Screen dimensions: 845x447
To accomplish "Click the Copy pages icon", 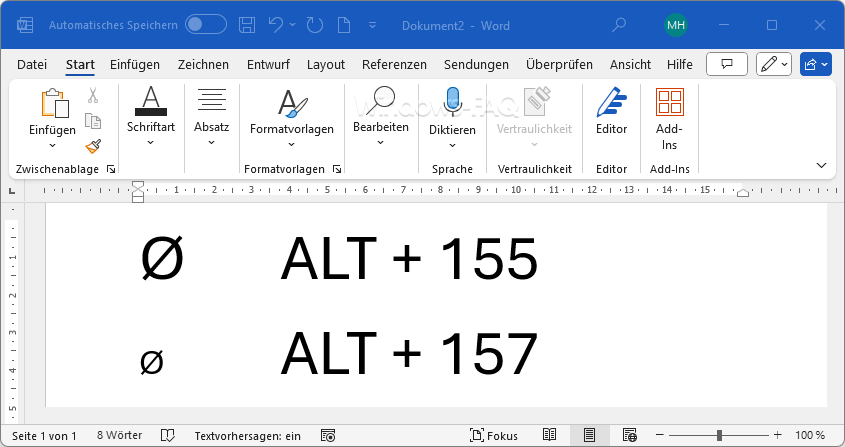I will tap(93, 121).
